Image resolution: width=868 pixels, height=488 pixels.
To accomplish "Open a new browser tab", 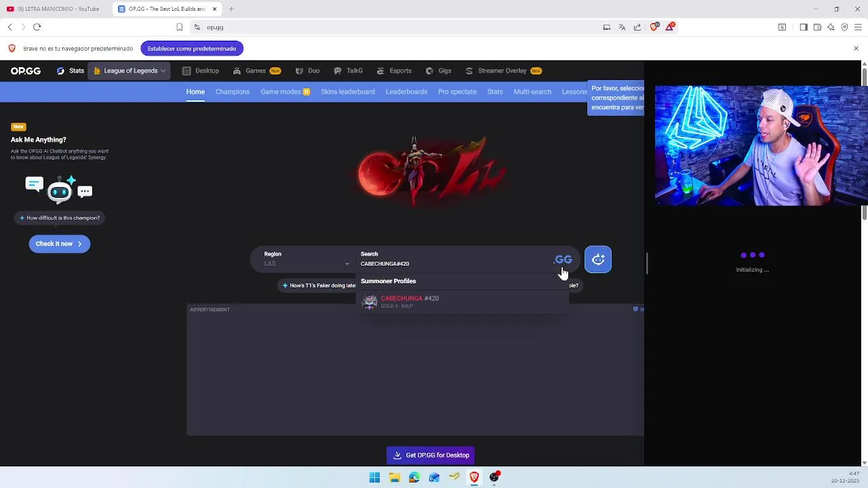I will 231,9.
